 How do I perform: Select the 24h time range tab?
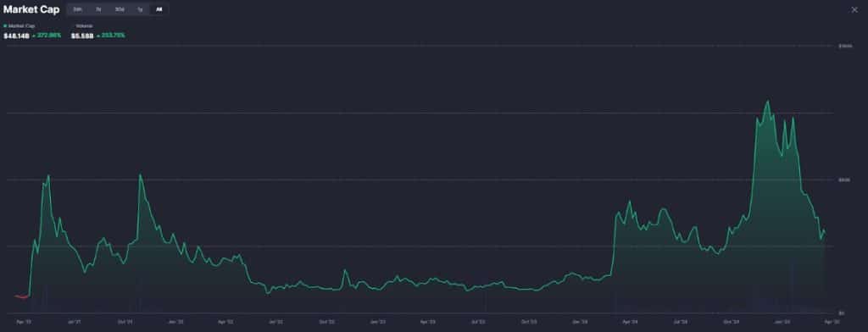pos(77,9)
